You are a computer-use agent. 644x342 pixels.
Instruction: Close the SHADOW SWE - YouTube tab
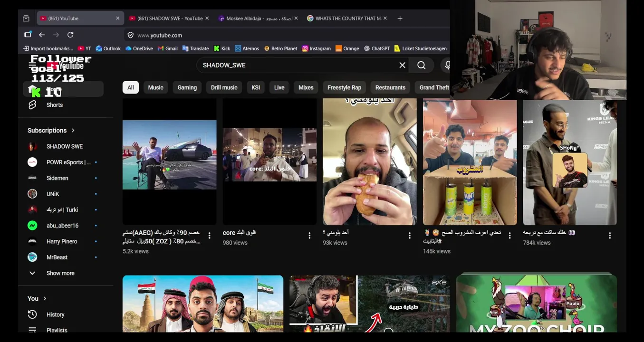pos(207,18)
